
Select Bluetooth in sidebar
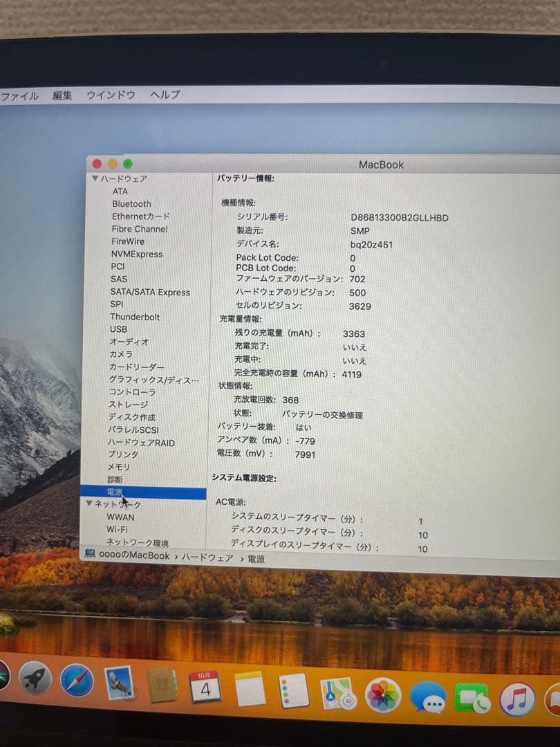pos(131,203)
